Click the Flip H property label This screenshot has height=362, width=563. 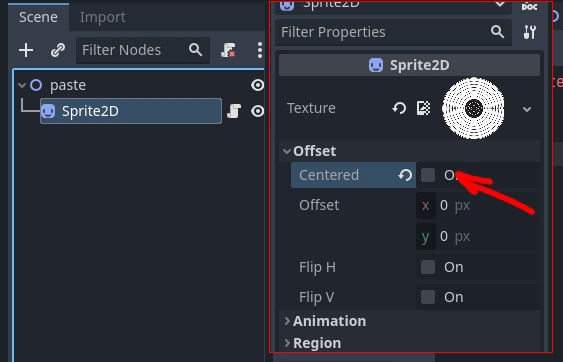[x=317, y=267]
